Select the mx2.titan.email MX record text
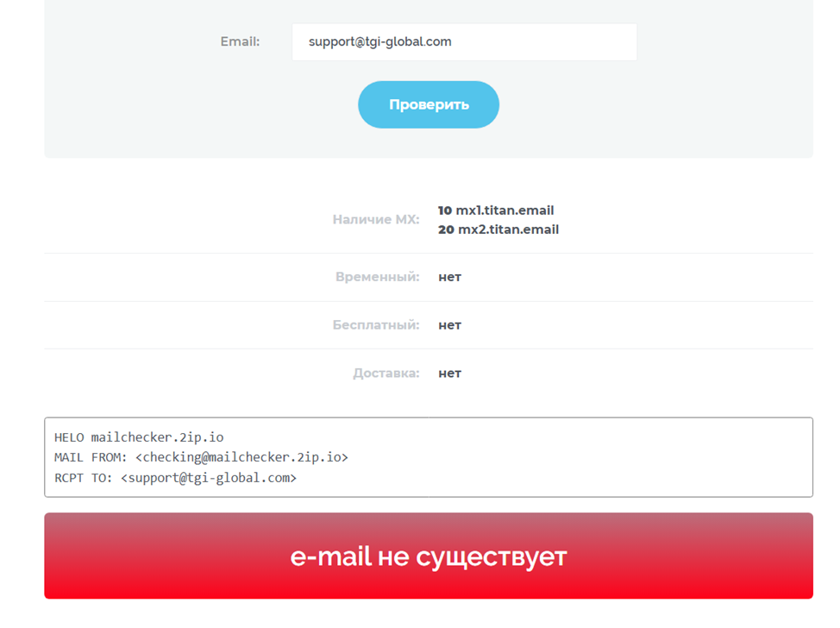The width and height of the screenshot is (840, 628). pyautogui.click(x=508, y=229)
